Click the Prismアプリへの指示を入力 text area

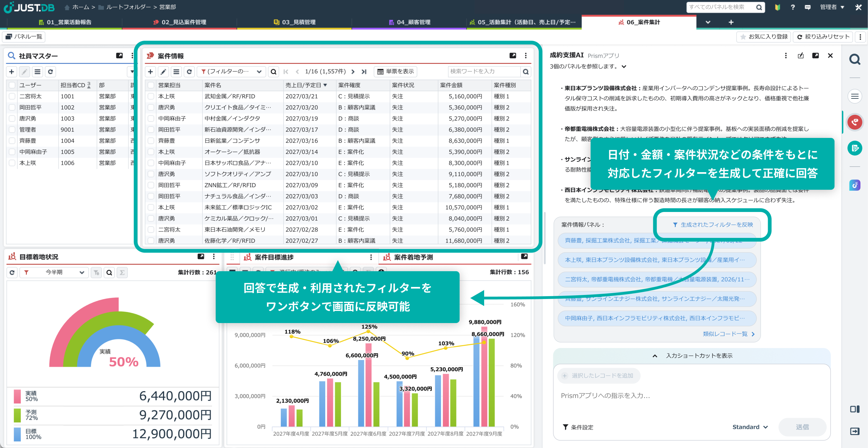(x=691, y=396)
